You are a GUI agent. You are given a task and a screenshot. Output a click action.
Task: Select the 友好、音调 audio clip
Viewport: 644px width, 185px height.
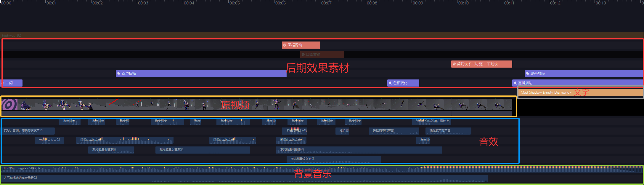click(28, 130)
